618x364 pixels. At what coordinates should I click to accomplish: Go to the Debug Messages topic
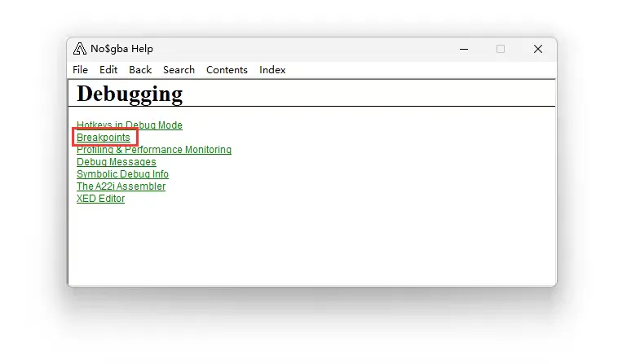[x=117, y=162]
